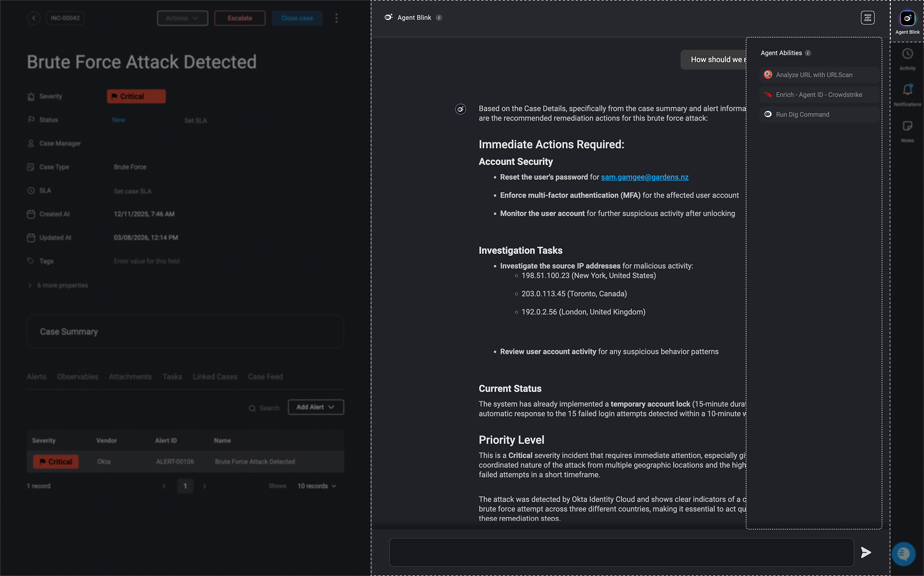
Task: Click the Name column header
Action: click(223, 441)
